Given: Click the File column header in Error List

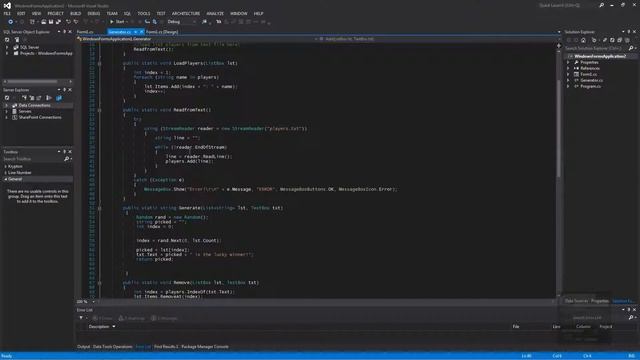Looking at the screenshot, I should 516,327.
